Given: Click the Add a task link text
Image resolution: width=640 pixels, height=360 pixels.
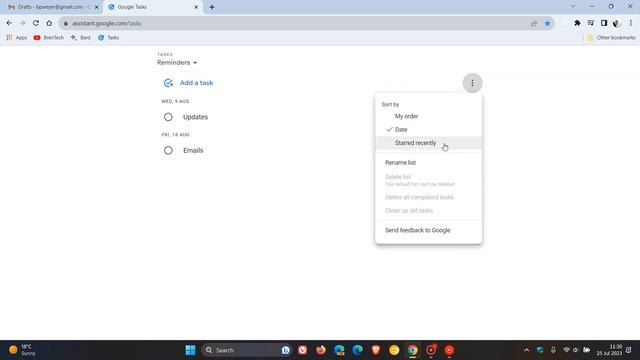Looking at the screenshot, I should click(196, 83).
